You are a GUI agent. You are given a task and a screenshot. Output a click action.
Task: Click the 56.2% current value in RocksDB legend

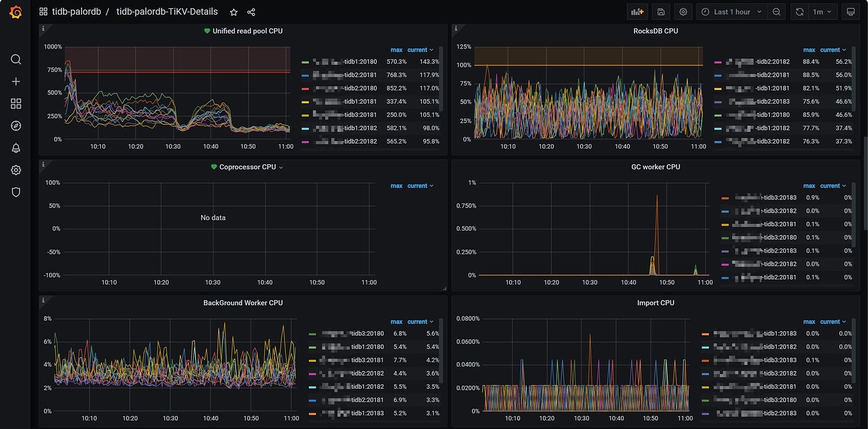pos(843,62)
